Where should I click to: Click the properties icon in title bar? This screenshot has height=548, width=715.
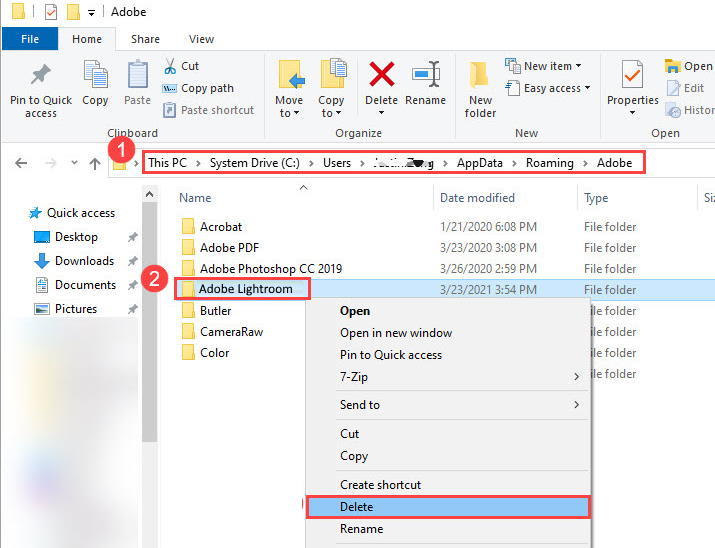point(51,12)
